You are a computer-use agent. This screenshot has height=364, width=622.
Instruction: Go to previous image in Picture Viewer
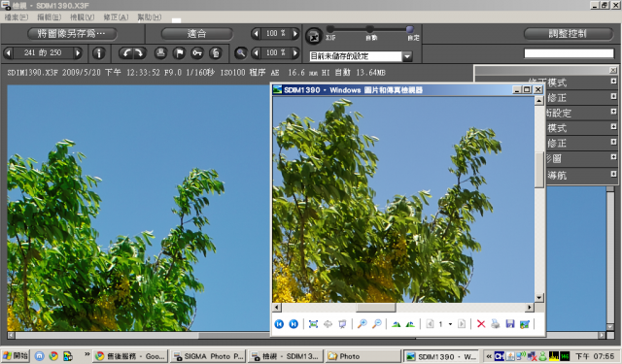point(279,324)
